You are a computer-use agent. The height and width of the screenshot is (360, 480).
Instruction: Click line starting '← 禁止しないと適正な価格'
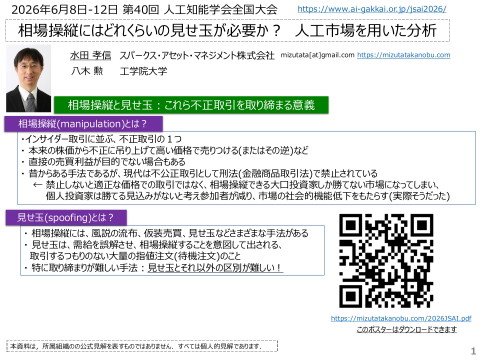tap(236, 185)
